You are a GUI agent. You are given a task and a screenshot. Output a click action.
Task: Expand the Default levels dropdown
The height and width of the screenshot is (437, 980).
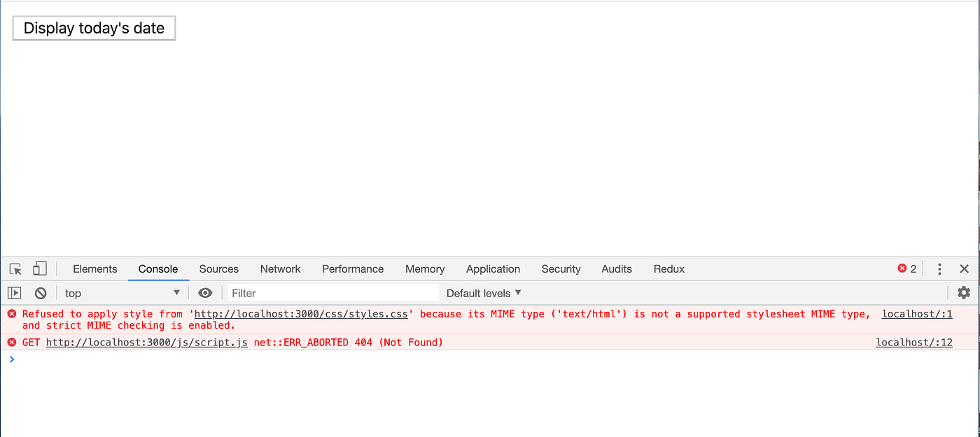pyautogui.click(x=484, y=293)
